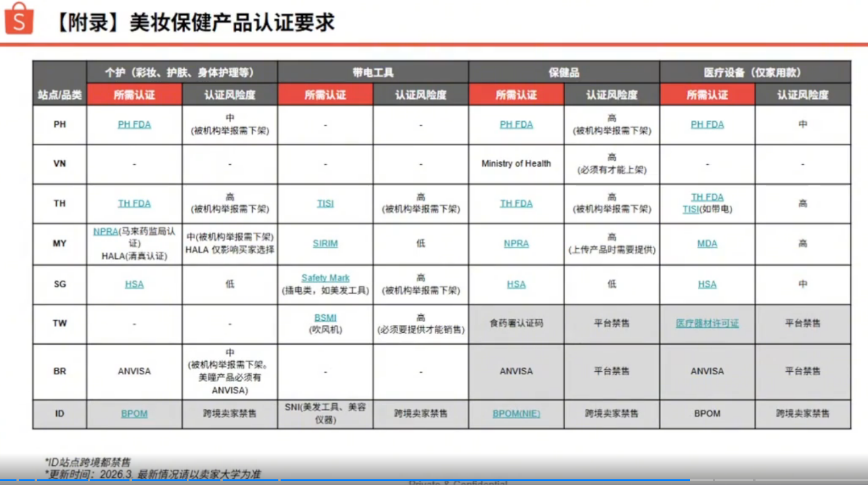Follow the Safety Mark link in SG row

[325, 278]
